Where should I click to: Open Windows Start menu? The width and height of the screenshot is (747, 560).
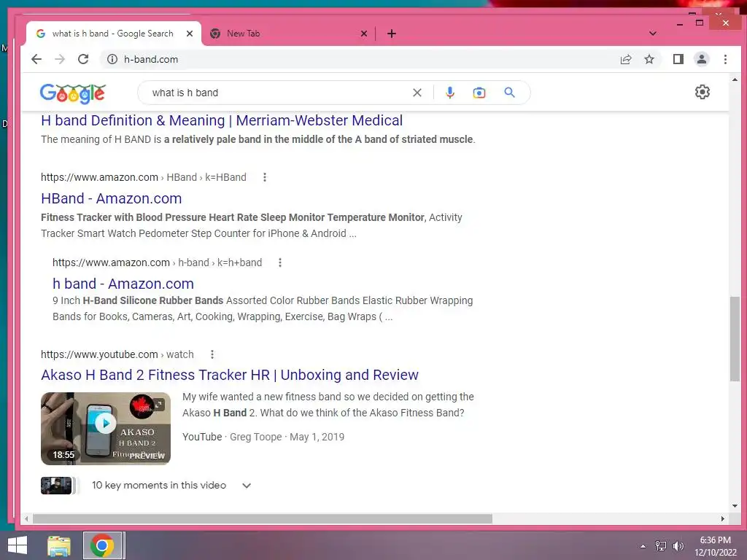point(18,545)
